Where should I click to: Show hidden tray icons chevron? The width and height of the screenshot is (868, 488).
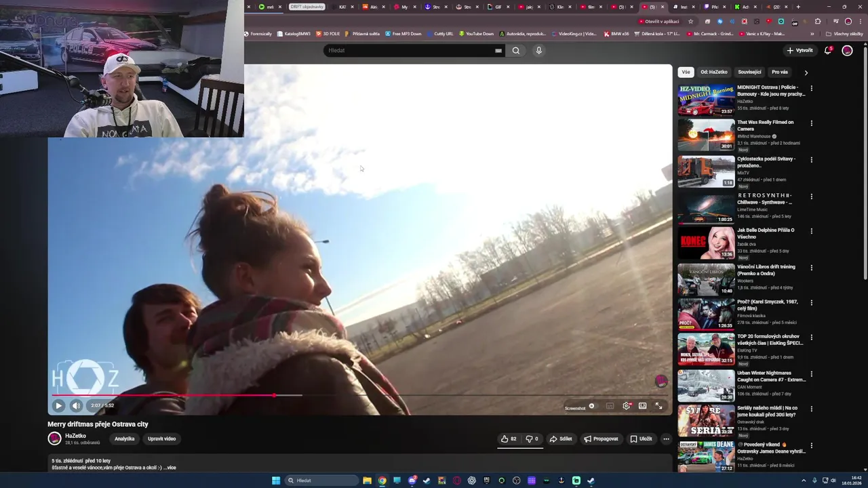tap(804, 481)
